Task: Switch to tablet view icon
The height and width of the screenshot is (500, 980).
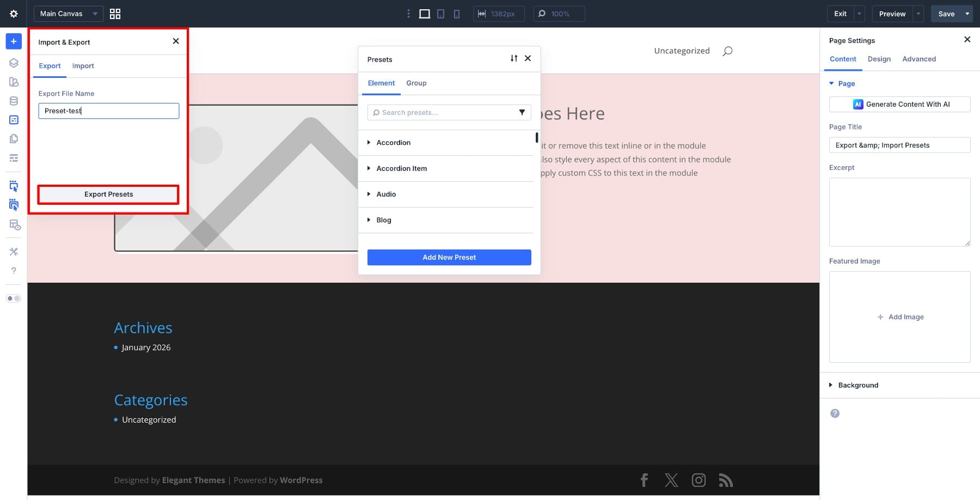Action: (440, 14)
